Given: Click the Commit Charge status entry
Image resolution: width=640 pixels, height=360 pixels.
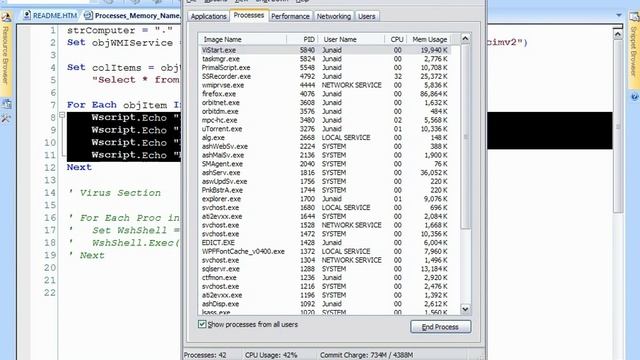Looking at the screenshot, I should 366,355.
